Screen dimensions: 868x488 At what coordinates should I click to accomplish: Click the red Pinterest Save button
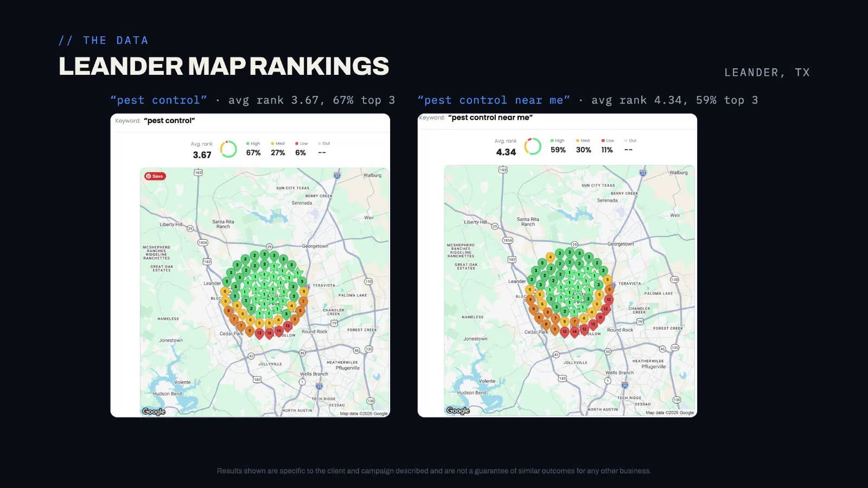tap(155, 176)
